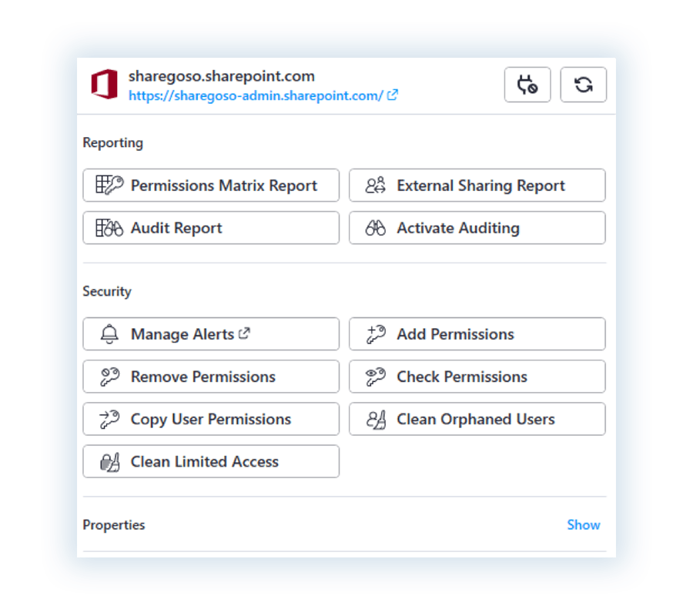Click the disconnect plug icon button
This screenshot has height=616, width=693.
[527, 85]
